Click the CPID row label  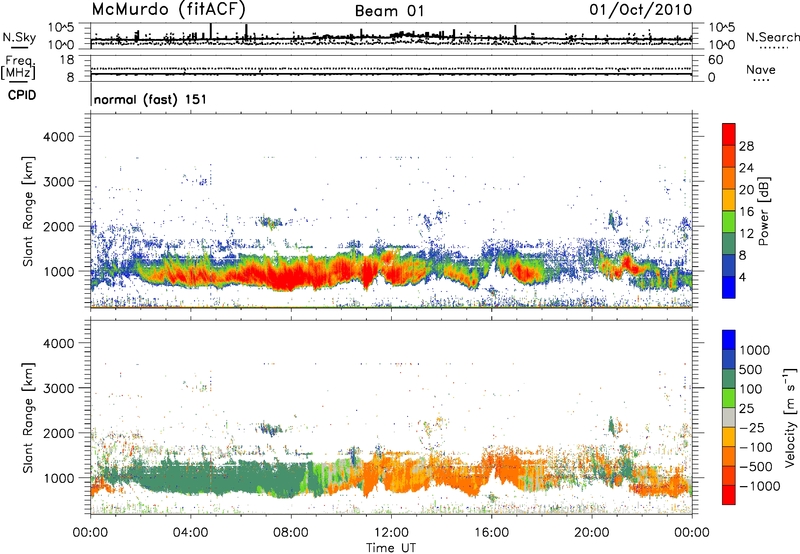[x=22, y=95]
